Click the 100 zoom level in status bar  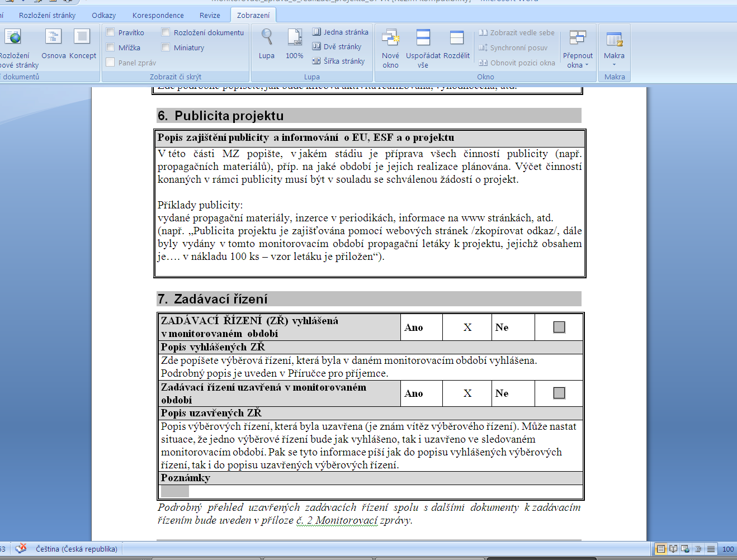728,549
